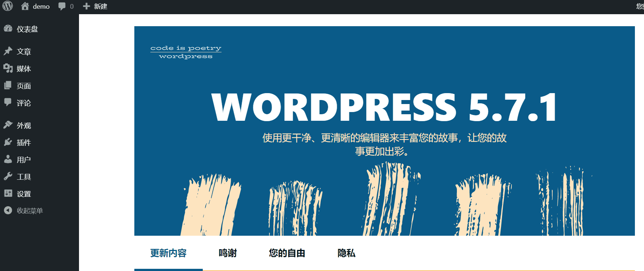Click the 仪表盘 dashboard gauge icon
644x271 pixels.
[x=8, y=29]
